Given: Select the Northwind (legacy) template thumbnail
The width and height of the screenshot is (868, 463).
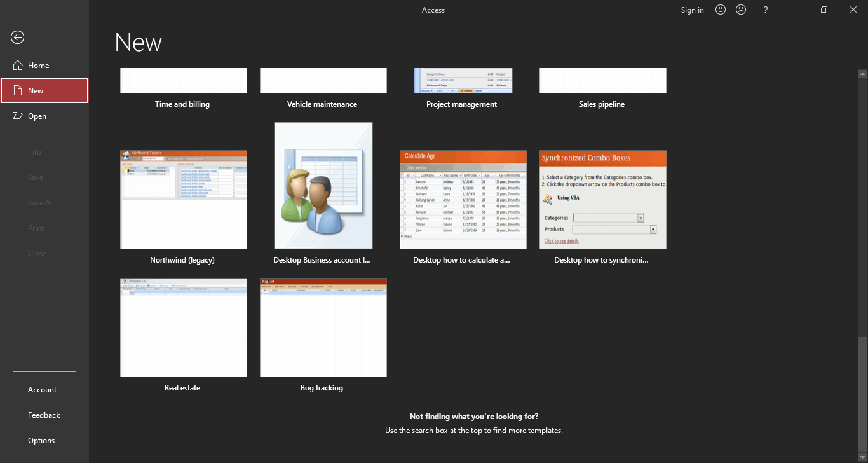Looking at the screenshot, I should 184,200.
